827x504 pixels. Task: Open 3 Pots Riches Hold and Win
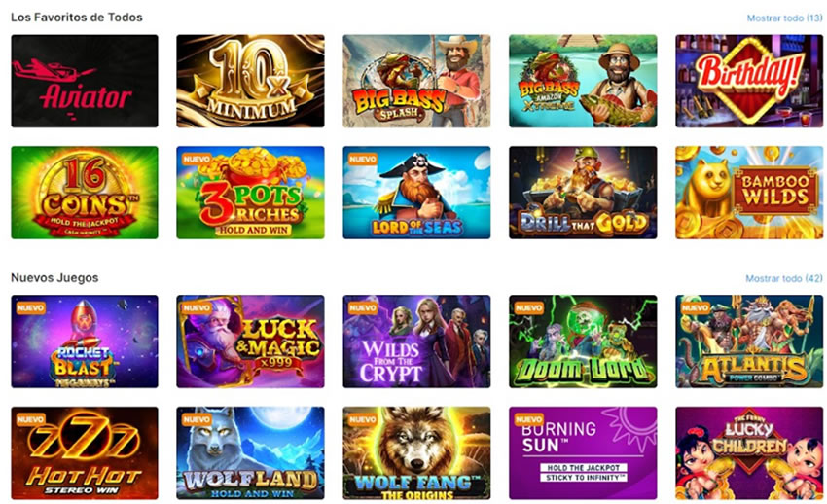coord(250,193)
